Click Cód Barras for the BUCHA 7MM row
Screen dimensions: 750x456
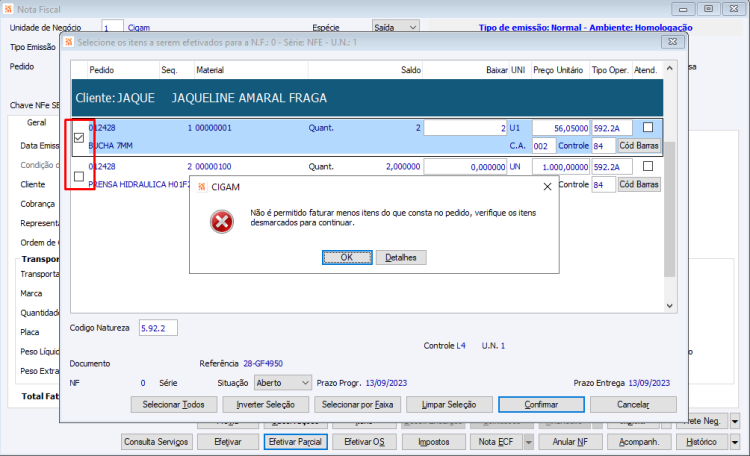click(639, 145)
